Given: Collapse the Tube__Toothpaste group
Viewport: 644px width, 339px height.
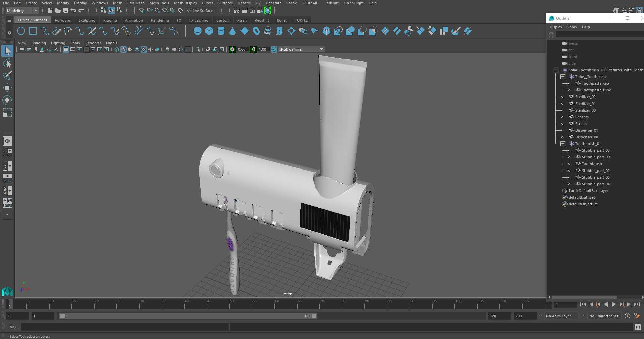Looking at the screenshot, I should tap(563, 77).
